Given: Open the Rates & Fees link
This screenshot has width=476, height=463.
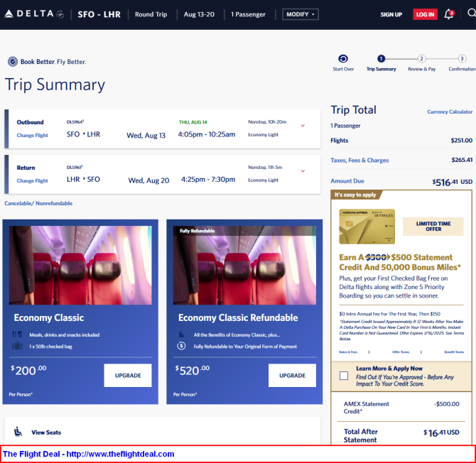Looking at the screenshot, I should (348, 352).
